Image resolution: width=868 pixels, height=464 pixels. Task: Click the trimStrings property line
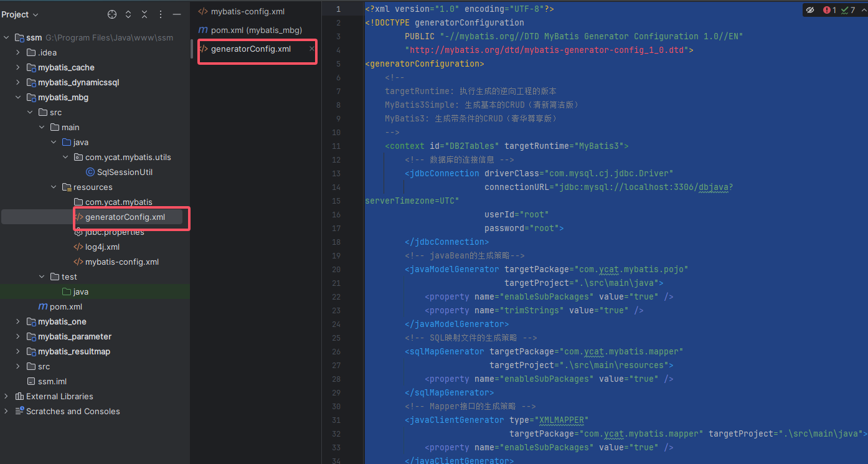click(534, 310)
